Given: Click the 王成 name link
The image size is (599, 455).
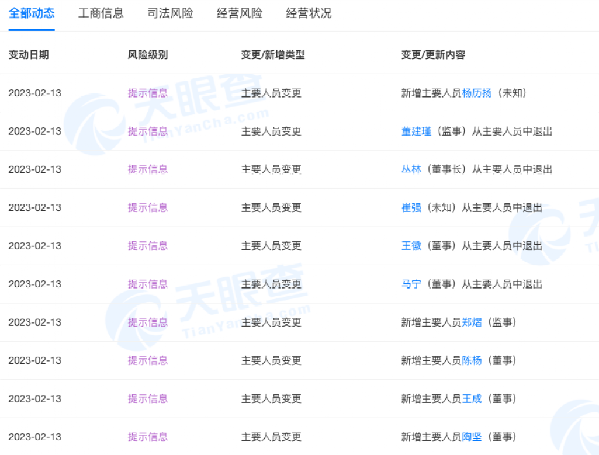Looking at the screenshot, I should coord(472,398).
